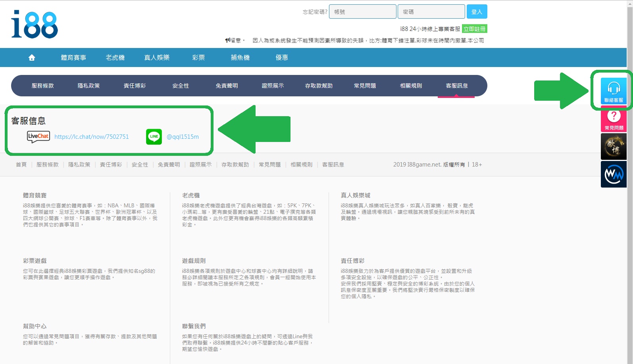
Task: Click the i88 site logo
Action: click(x=35, y=25)
